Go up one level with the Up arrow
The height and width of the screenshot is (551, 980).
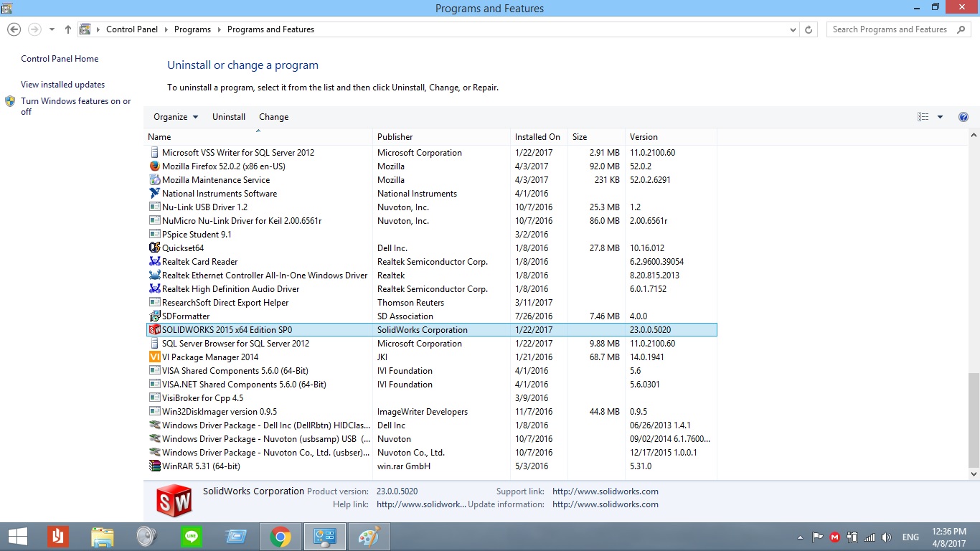pyautogui.click(x=68, y=29)
